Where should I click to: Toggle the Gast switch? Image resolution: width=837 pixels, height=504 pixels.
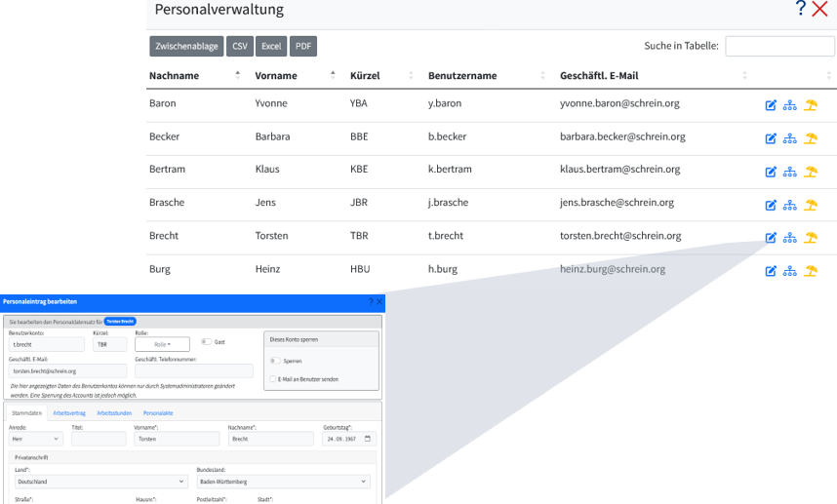coord(206,342)
